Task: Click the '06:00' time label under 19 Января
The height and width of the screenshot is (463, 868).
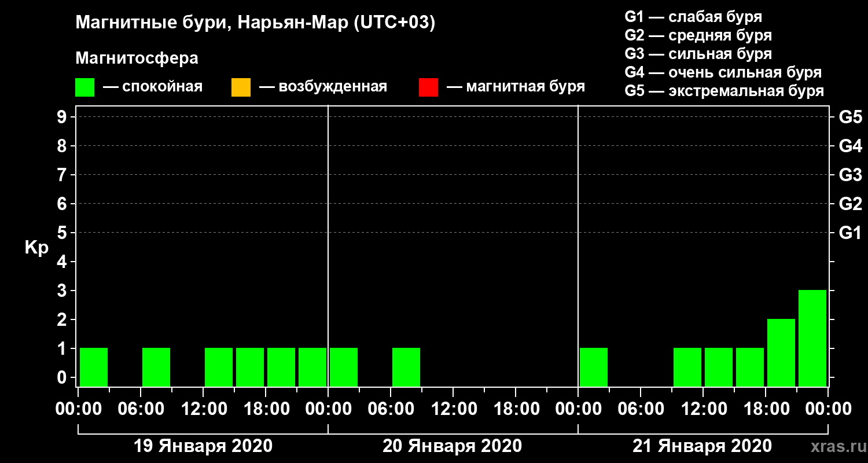Action: [141, 409]
